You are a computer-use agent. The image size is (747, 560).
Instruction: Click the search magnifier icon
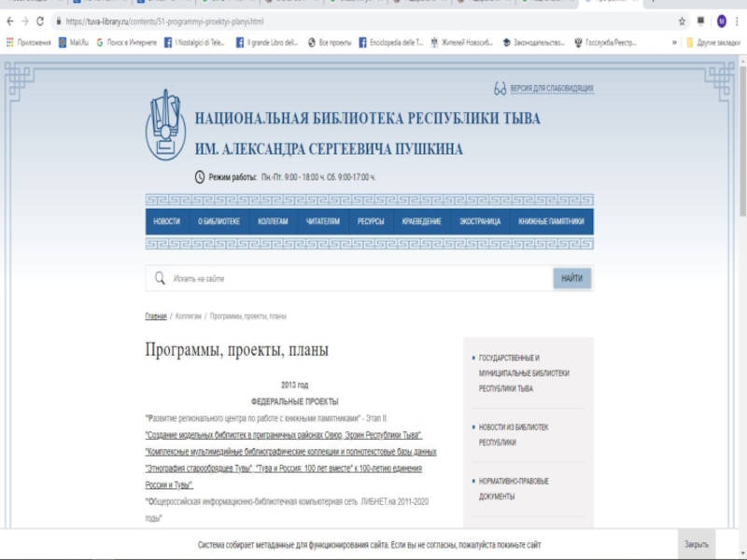[160, 278]
